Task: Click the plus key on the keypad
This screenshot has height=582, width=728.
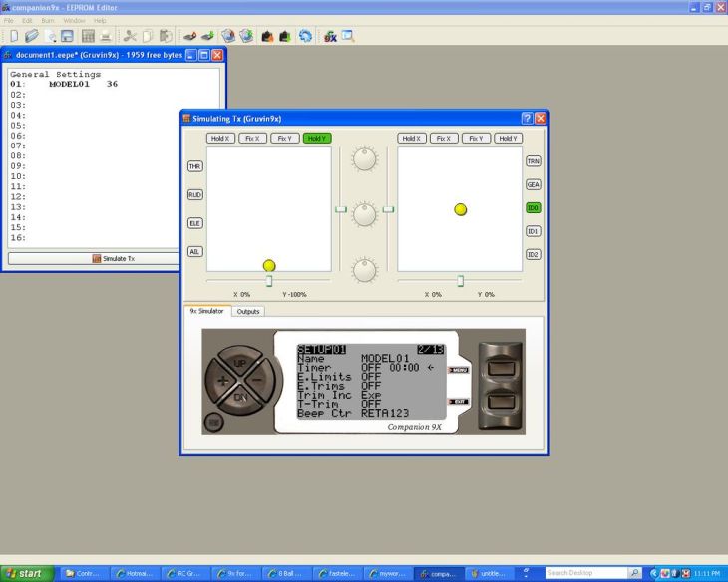Action: click(x=222, y=381)
